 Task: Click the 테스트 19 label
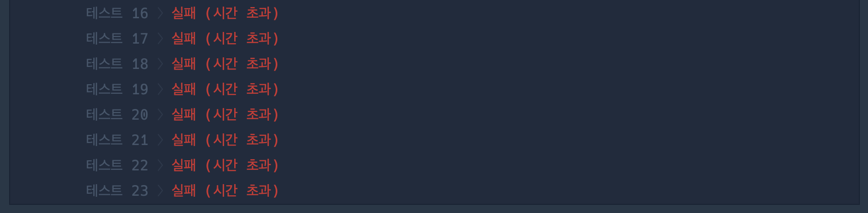[x=117, y=89]
